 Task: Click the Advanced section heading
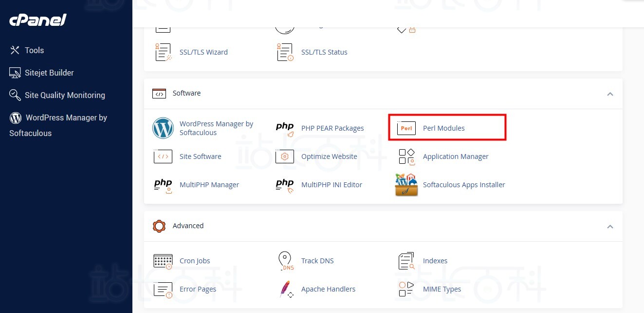tap(188, 226)
